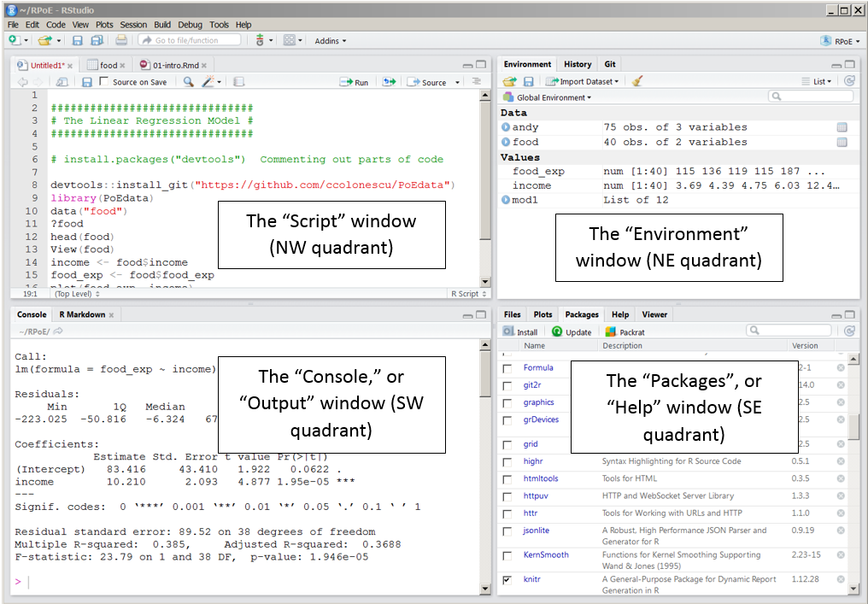Refresh the package list
868x604 pixels.
849,331
